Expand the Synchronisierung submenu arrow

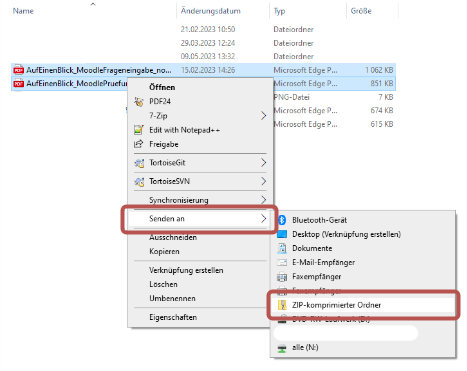tap(263, 200)
